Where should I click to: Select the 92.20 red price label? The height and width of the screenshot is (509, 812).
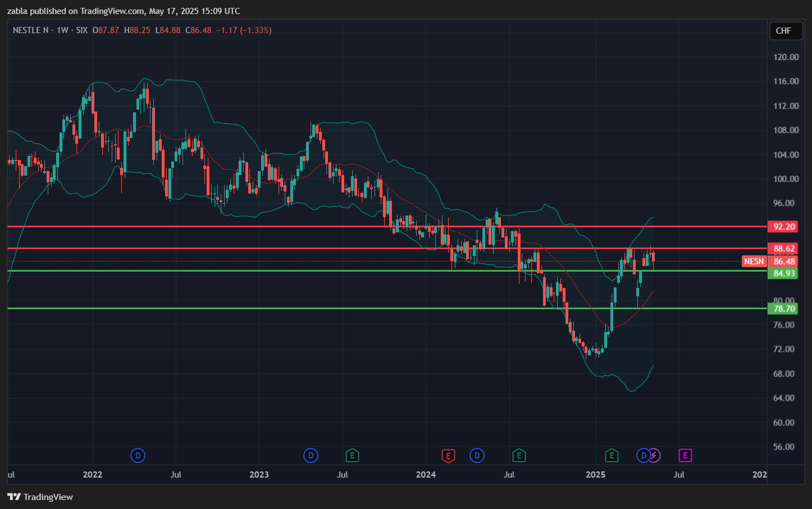784,227
